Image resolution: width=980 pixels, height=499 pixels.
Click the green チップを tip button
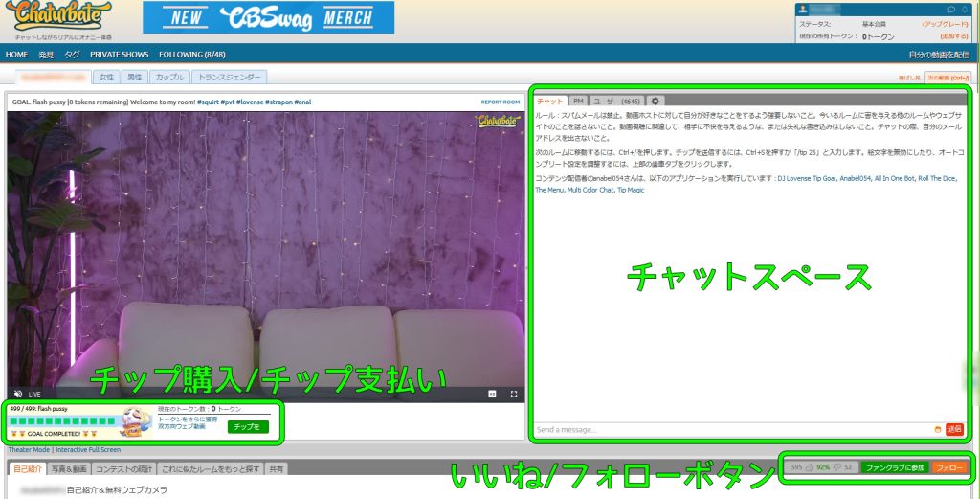(248, 427)
